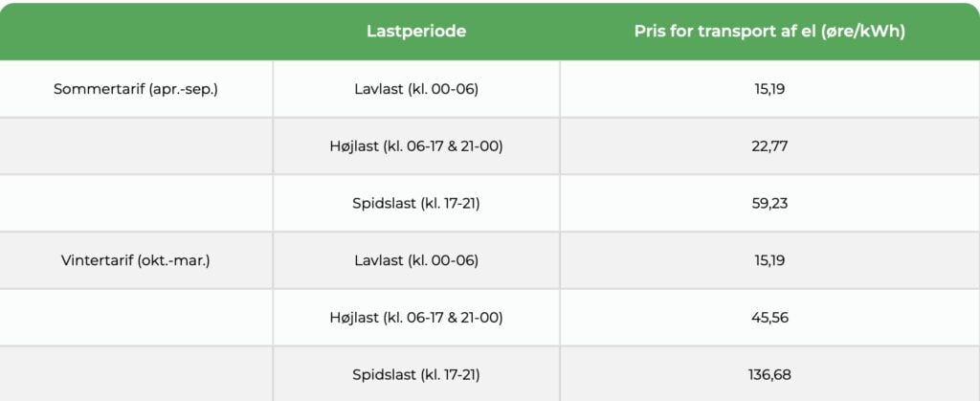This screenshot has width=980, height=401.
Task: Click the empty first header cell
Action: click(x=136, y=32)
